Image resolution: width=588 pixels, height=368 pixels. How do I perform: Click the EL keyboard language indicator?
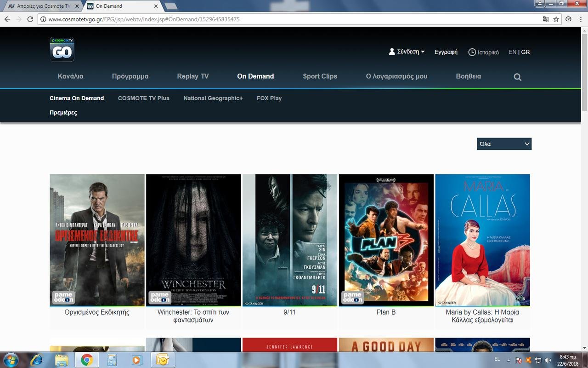[x=497, y=359]
